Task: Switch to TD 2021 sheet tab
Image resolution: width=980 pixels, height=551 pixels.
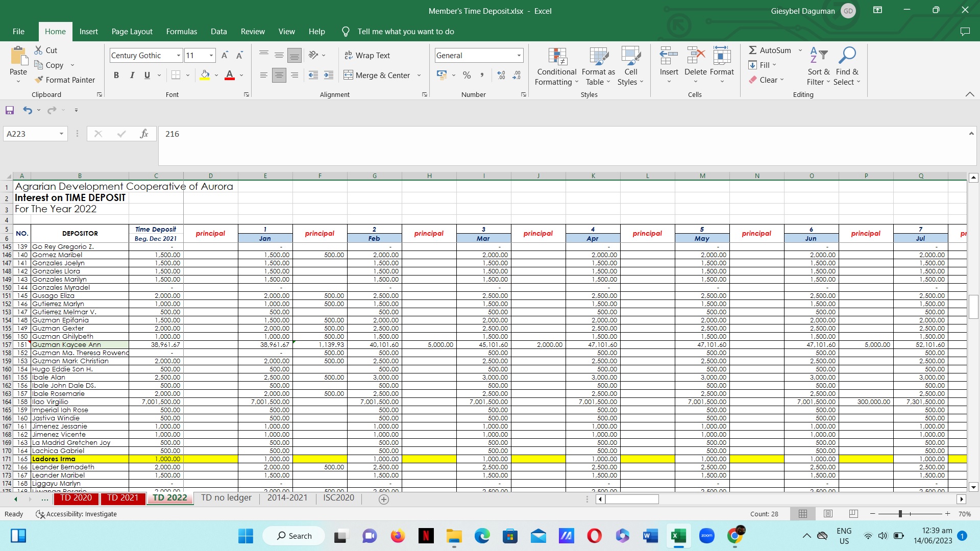Action: [122, 498]
